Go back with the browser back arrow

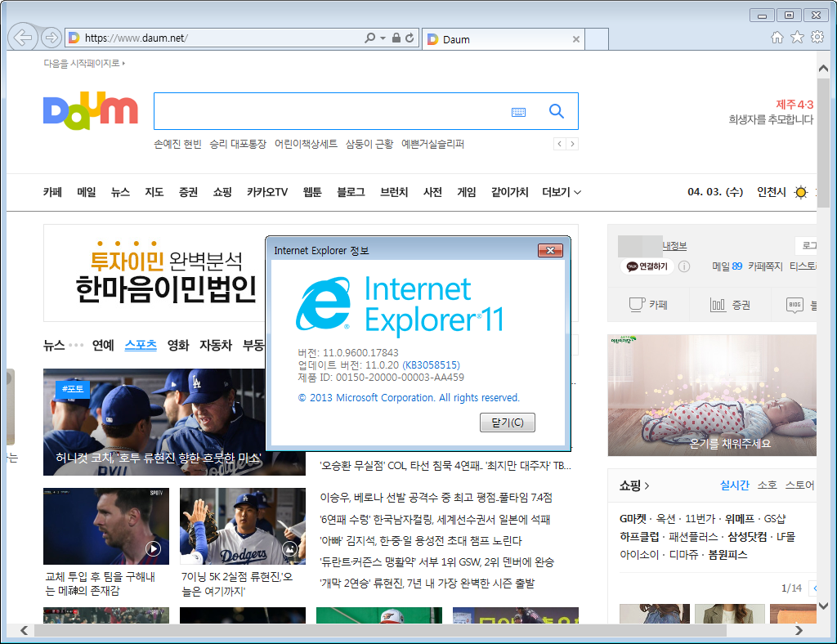[23, 38]
